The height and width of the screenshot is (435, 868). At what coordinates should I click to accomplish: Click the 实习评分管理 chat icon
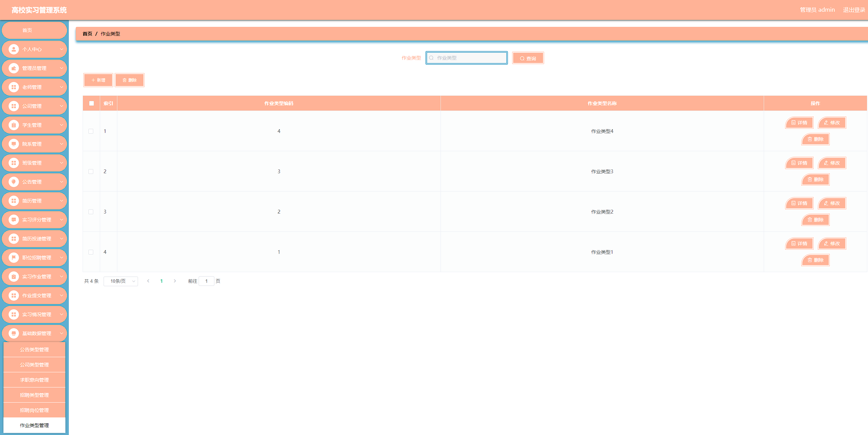tap(14, 220)
